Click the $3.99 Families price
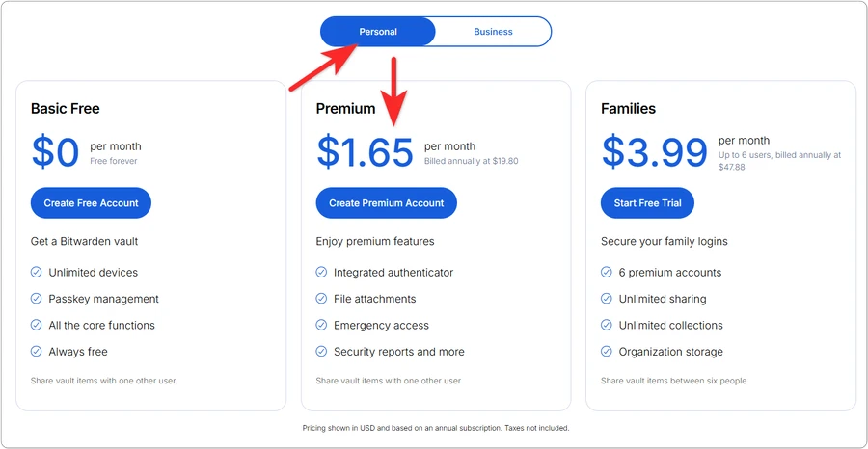This screenshot has width=868, height=449. point(654,153)
